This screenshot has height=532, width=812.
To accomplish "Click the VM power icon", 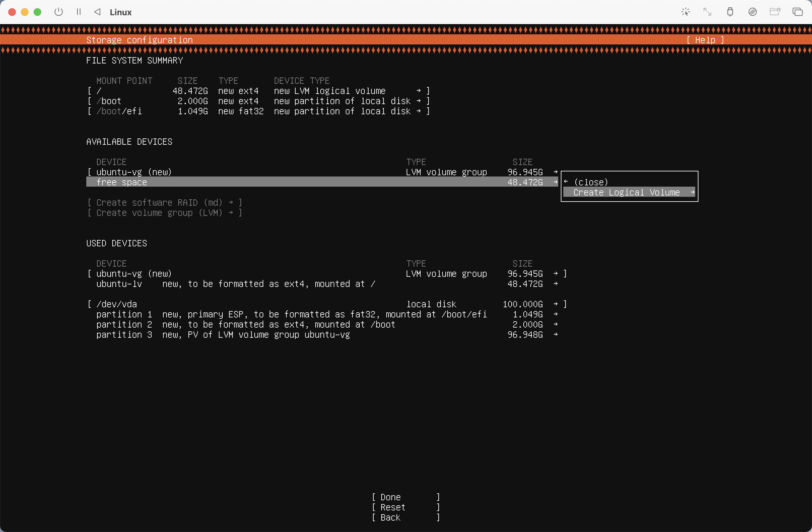I will tap(59, 12).
